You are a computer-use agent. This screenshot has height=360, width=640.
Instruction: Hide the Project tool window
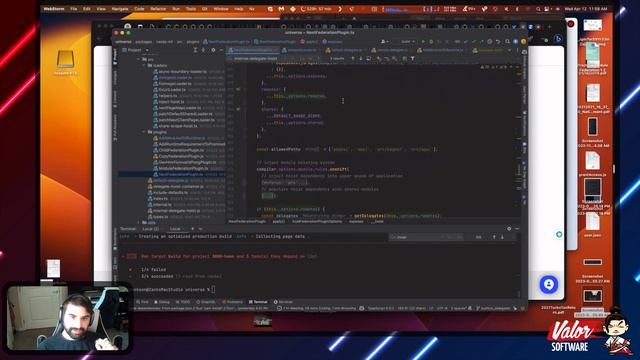[x=222, y=50]
